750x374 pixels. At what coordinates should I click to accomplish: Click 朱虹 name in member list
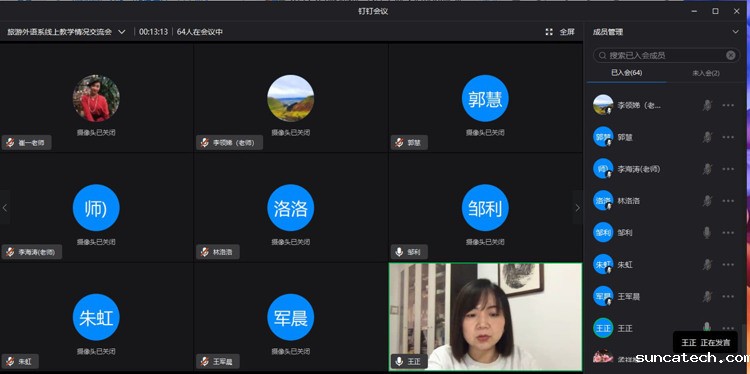coord(625,264)
